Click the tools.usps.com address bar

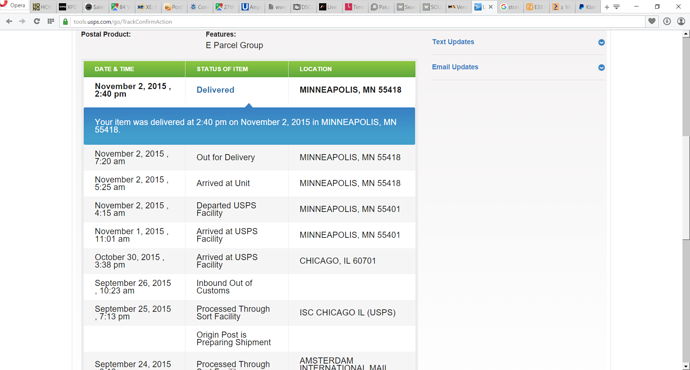click(x=352, y=21)
